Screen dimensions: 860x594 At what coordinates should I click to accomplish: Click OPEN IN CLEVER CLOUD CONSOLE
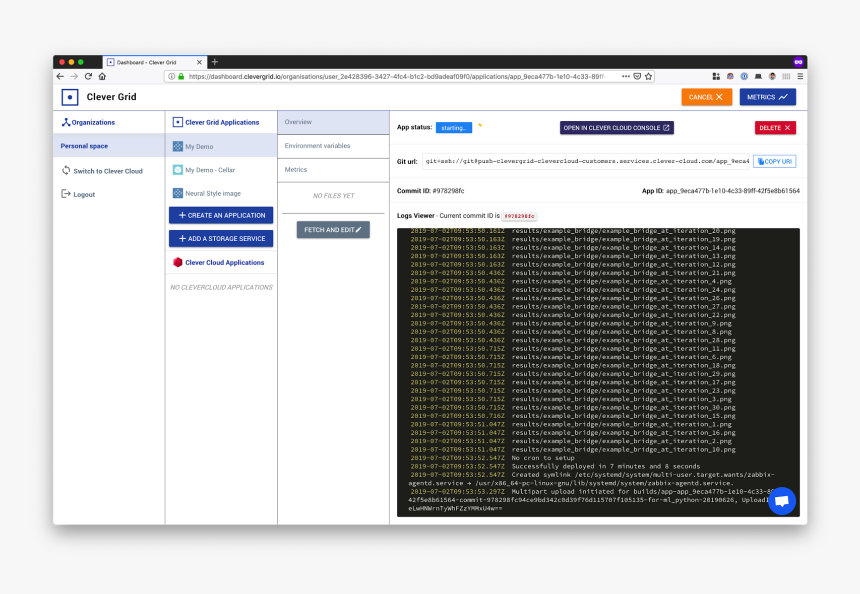coord(616,128)
